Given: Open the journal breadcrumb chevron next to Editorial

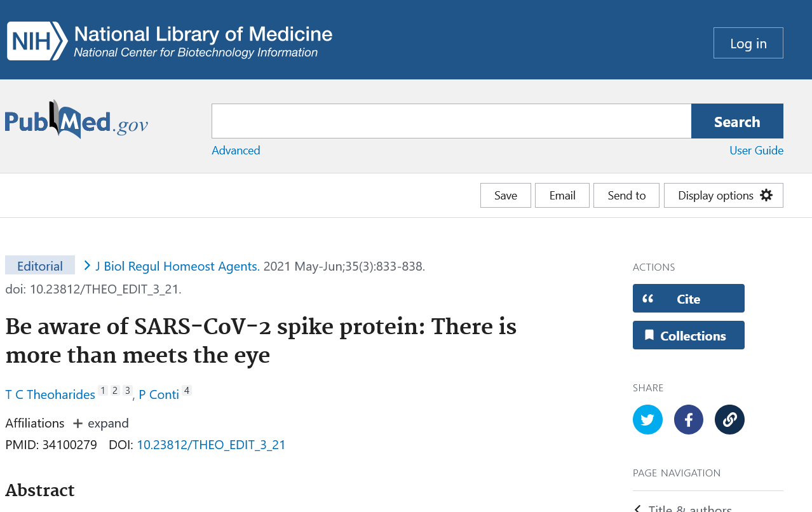Looking at the screenshot, I should 87,266.
